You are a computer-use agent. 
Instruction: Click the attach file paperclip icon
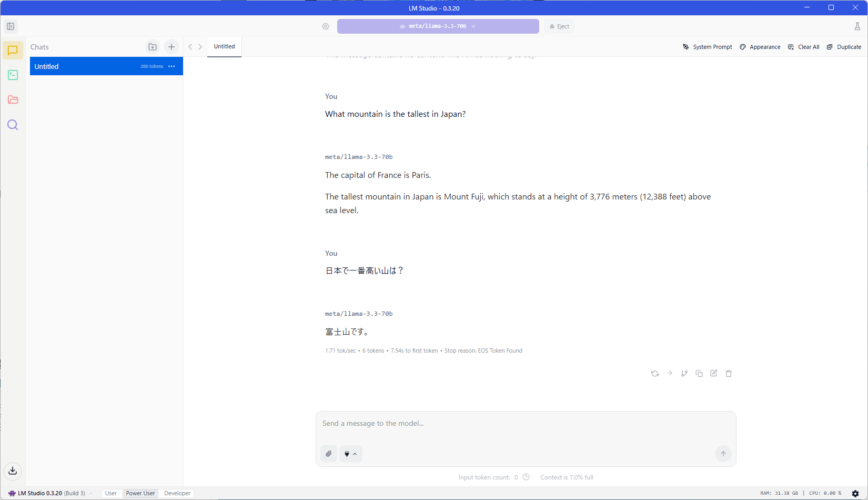click(x=329, y=454)
